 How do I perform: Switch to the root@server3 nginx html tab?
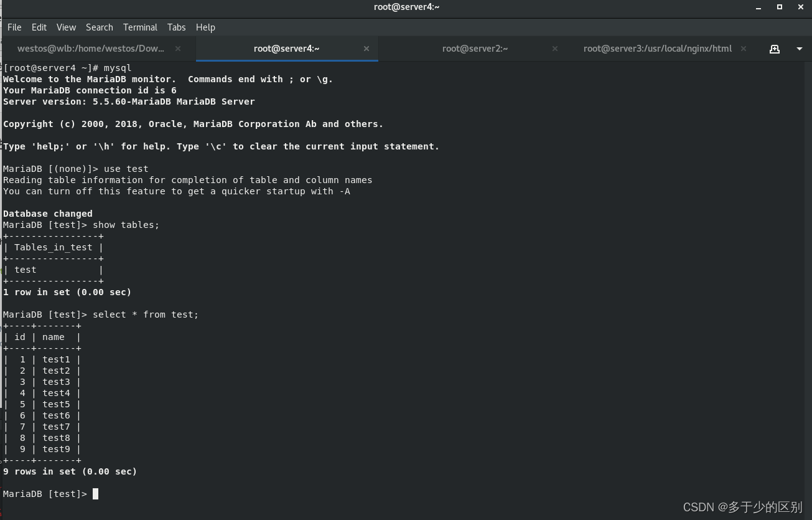coord(658,49)
